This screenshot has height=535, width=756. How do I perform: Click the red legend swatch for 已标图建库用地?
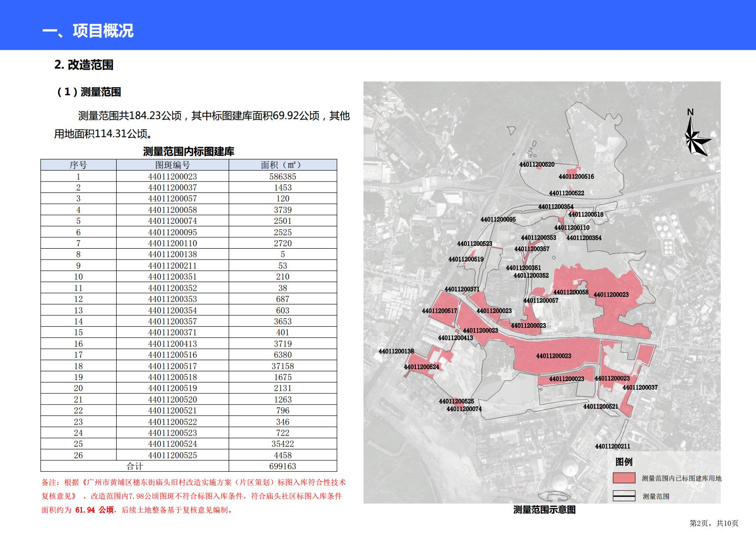624,478
